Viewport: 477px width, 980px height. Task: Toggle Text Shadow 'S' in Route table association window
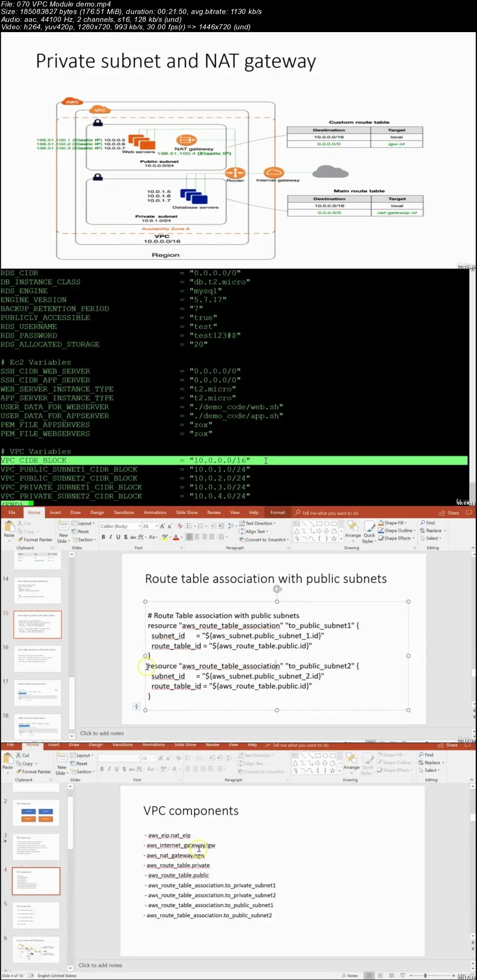125,537
